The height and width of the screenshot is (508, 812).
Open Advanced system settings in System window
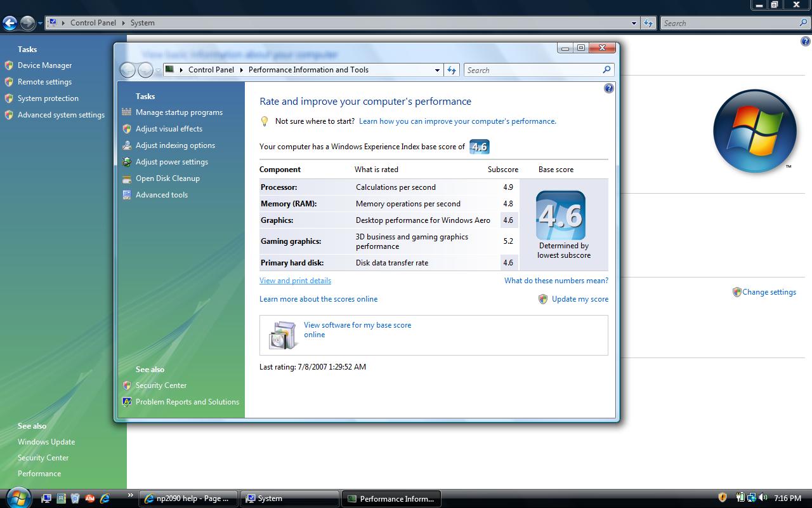click(x=61, y=115)
